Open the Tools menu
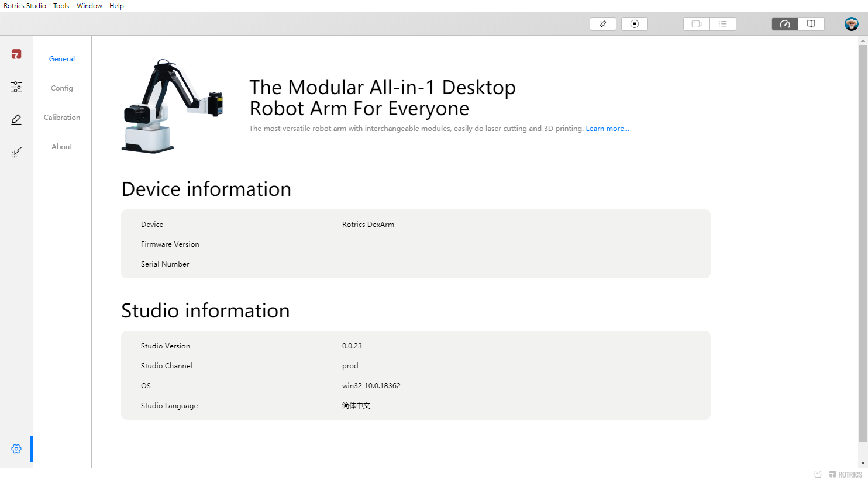The width and height of the screenshot is (868, 480). [x=61, y=6]
